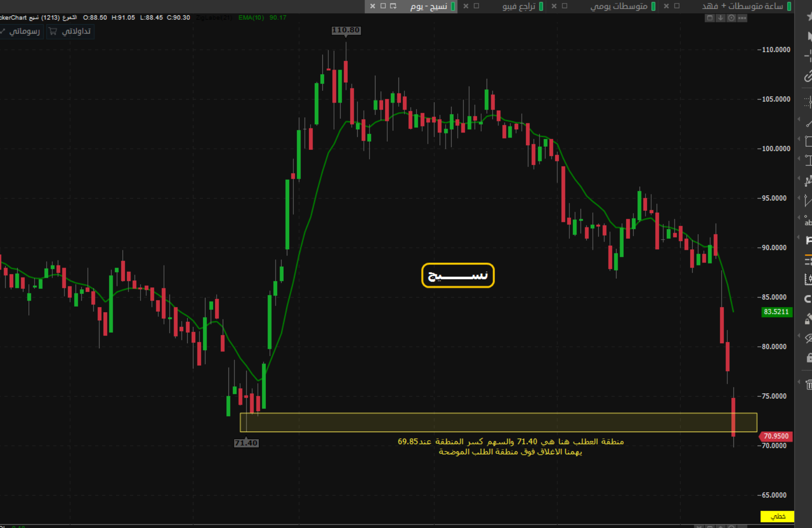The height and width of the screenshot is (528, 812).
Task: Toggle drawings visibility eye icon
Action: tap(808, 339)
